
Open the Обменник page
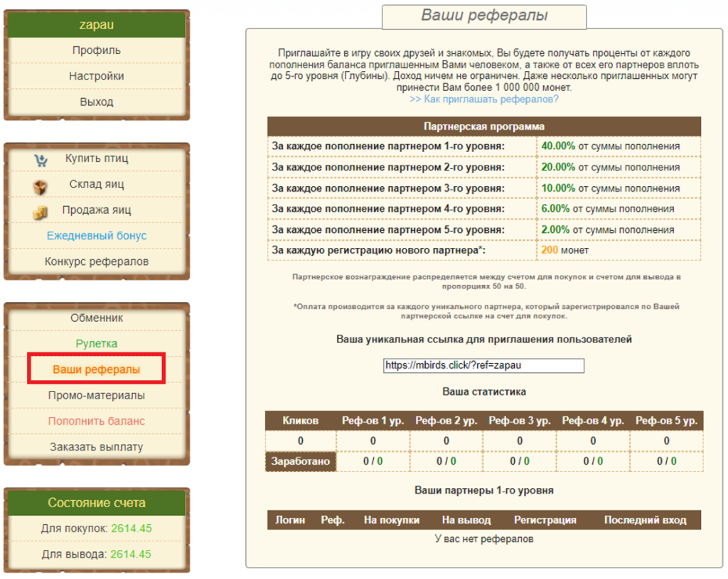(97, 318)
